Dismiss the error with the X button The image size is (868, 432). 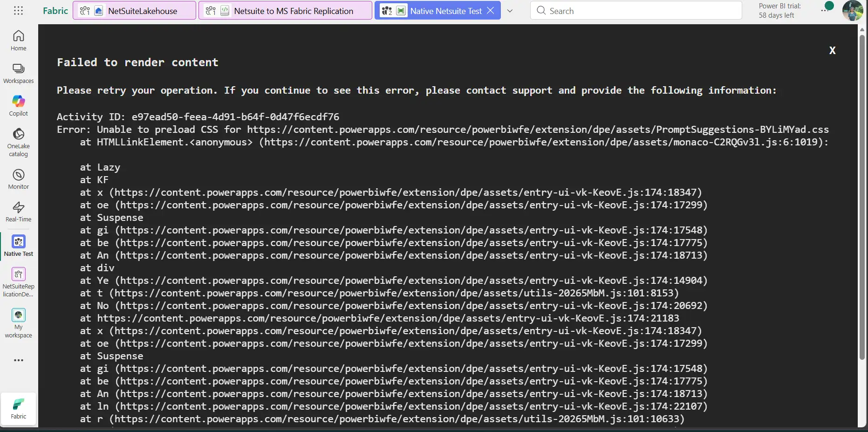(x=832, y=50)
